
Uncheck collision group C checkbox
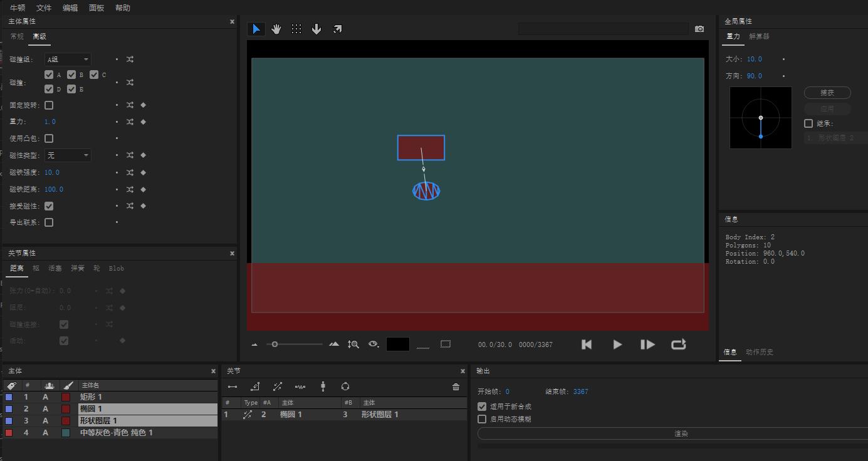[94, 75]
